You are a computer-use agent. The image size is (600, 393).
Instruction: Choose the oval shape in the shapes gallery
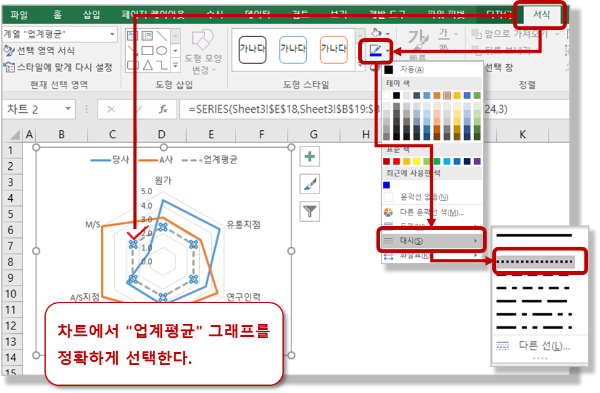click(x=162, y=51)
